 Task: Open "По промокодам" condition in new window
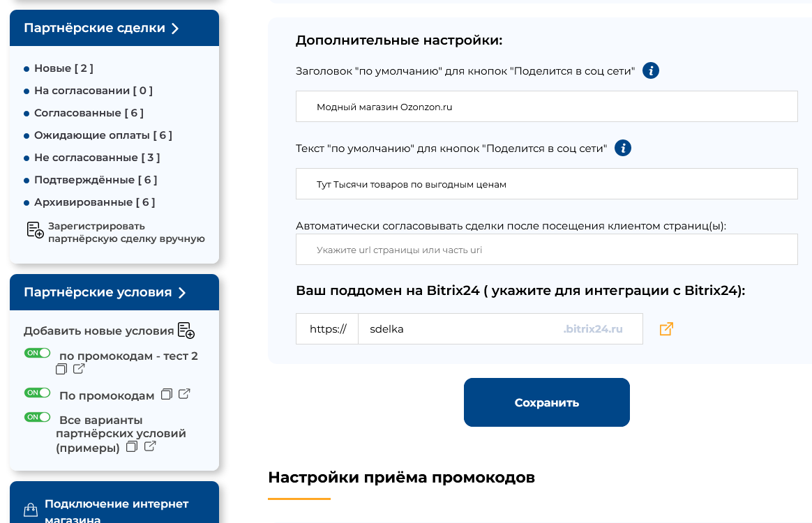[x=184, y=394]
